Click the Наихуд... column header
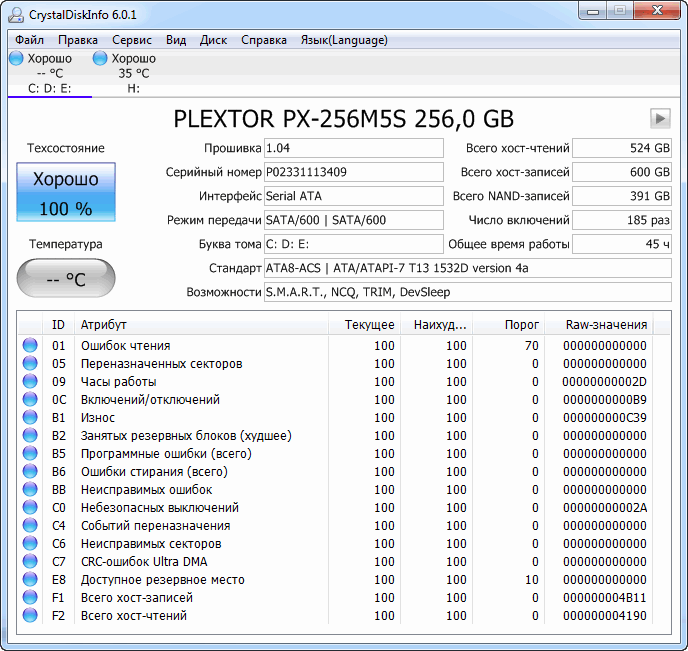The width and height of the screenshot is (688, 651). coord(437,325)
